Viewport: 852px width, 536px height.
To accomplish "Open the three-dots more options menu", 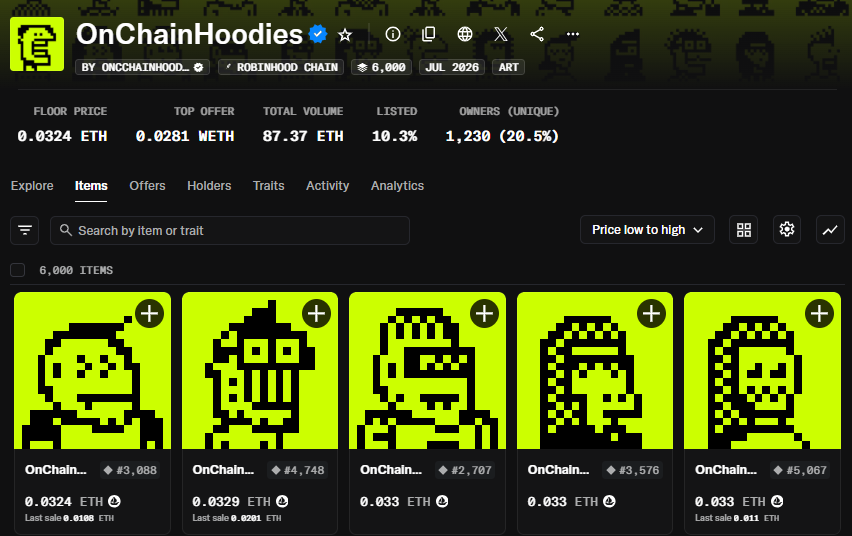I will [x=573, y=34].
